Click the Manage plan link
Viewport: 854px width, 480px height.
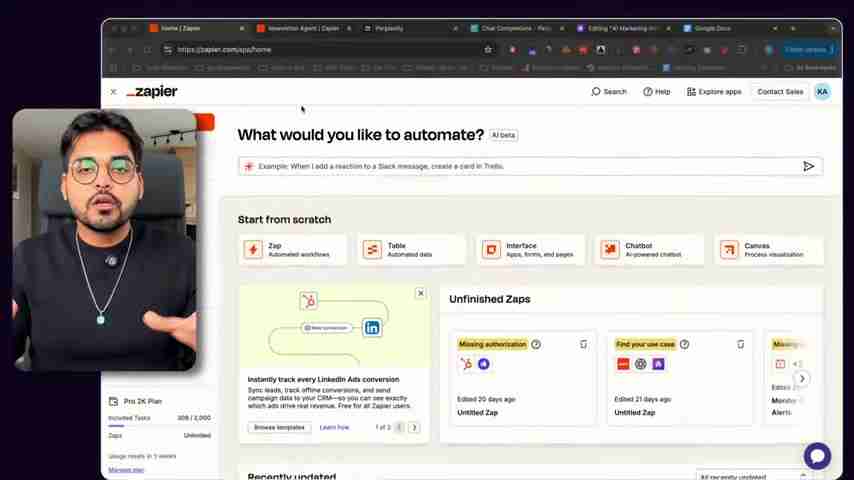click(x=126, y=470)
